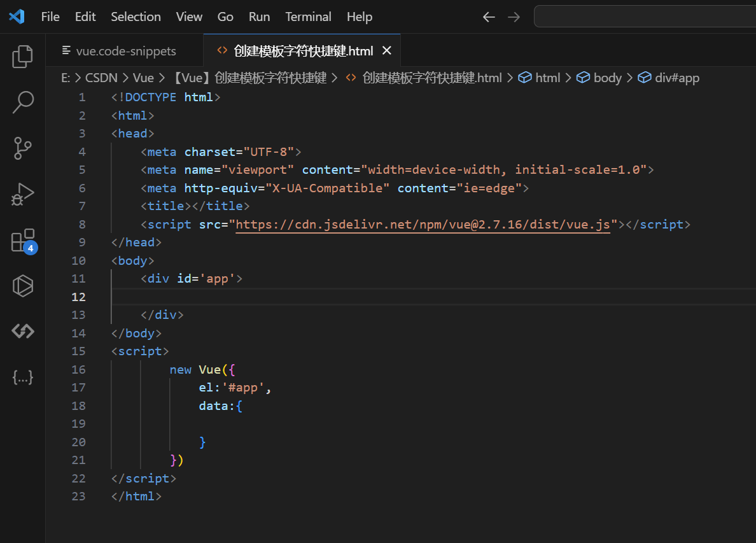Open the Extensions view with badge 4
This screenshot has width=756, height=543.
click(23, 240)
